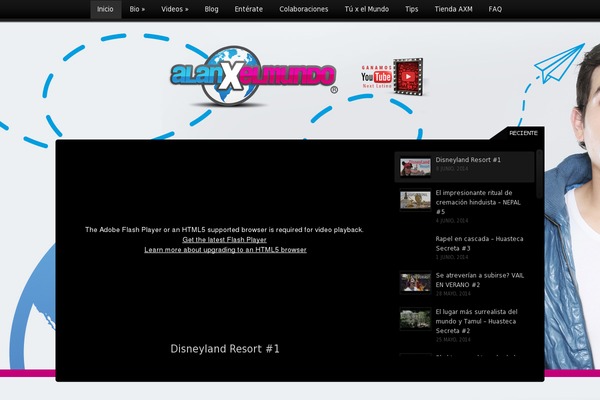Select the RECIENTE tab
The image size is (600, 400).
[523, 133]
